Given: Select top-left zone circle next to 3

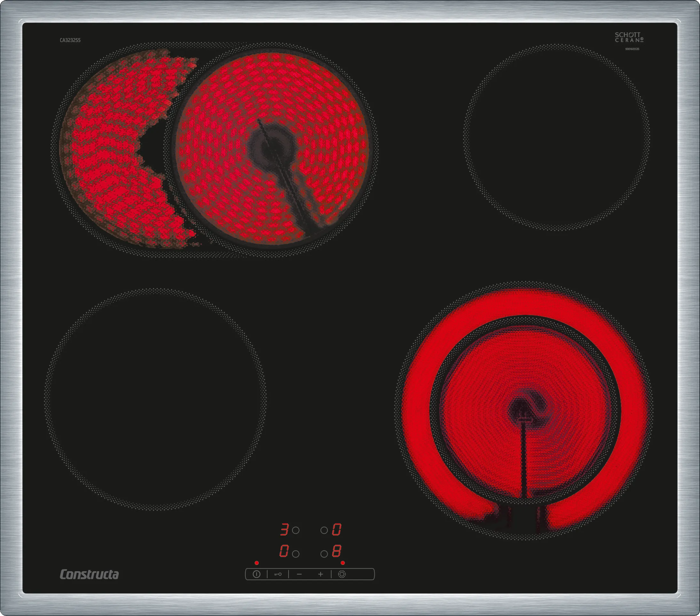Looking at the screenshot, I should click(x=296, y=530).
